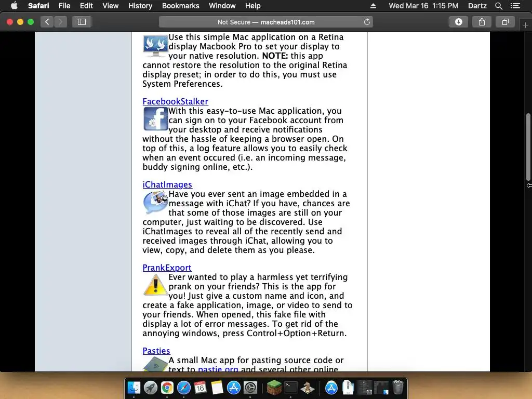This screenshot has height=399, width=532.
Task: Open the pastie.org link
Action: click(218, 369)
